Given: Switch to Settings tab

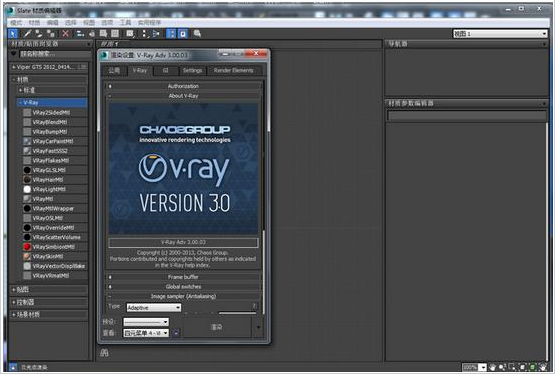Looking at the screenshot, I should tap(192, 70).
